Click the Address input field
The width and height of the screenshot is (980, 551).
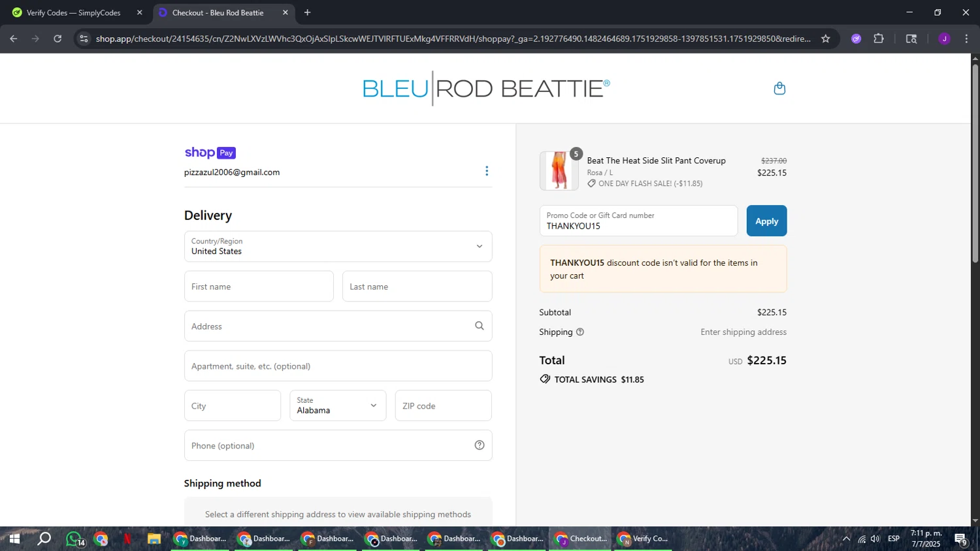coord(338,326)
